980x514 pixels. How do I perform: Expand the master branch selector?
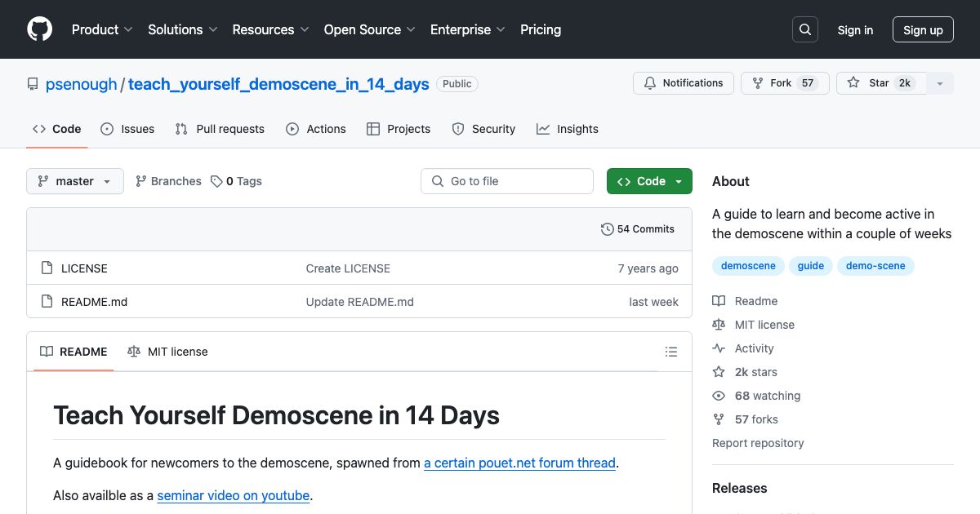tap(75, 181)
